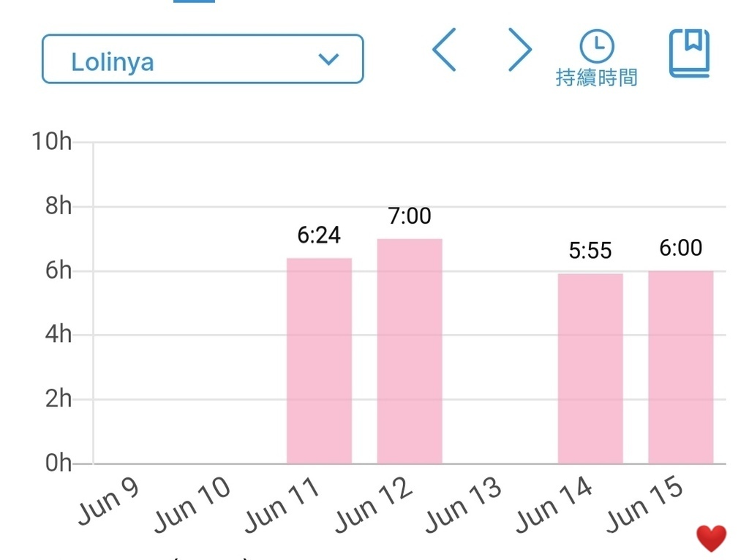This screenshot has width=749, height=560.
Task: Select the Jun 14 pink bar
Action: [590, 368]
